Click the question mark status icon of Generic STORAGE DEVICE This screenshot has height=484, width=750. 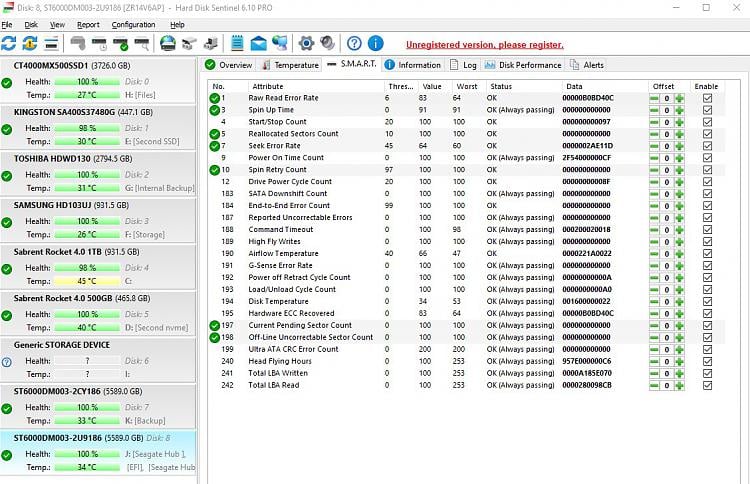click(x=7, y=362)
